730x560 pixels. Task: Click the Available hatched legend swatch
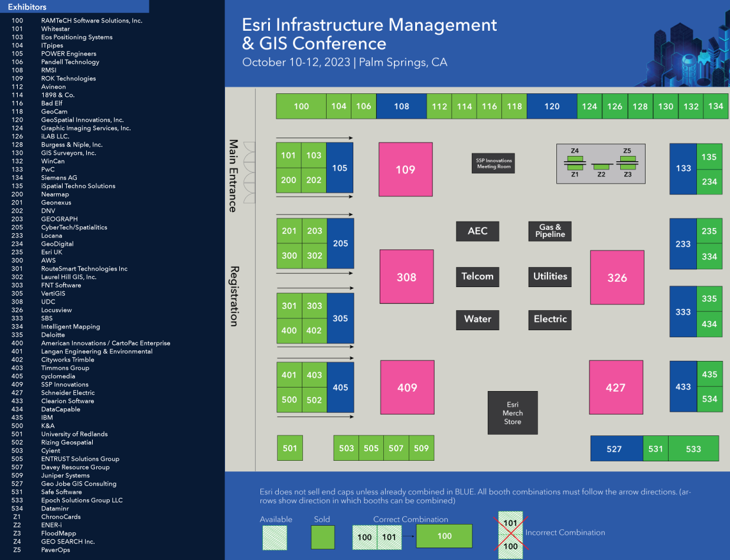tap(275, 538)
